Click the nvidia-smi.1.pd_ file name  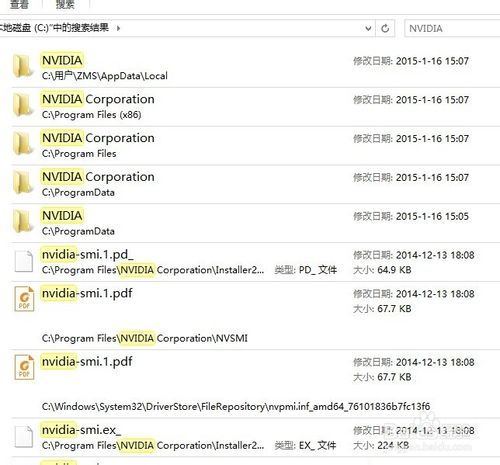coord(87,254)
